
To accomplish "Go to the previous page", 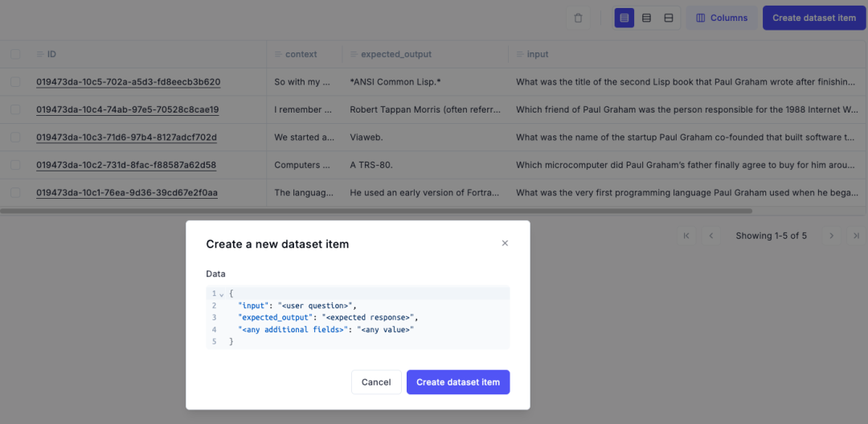I will [x=711, y=236].
